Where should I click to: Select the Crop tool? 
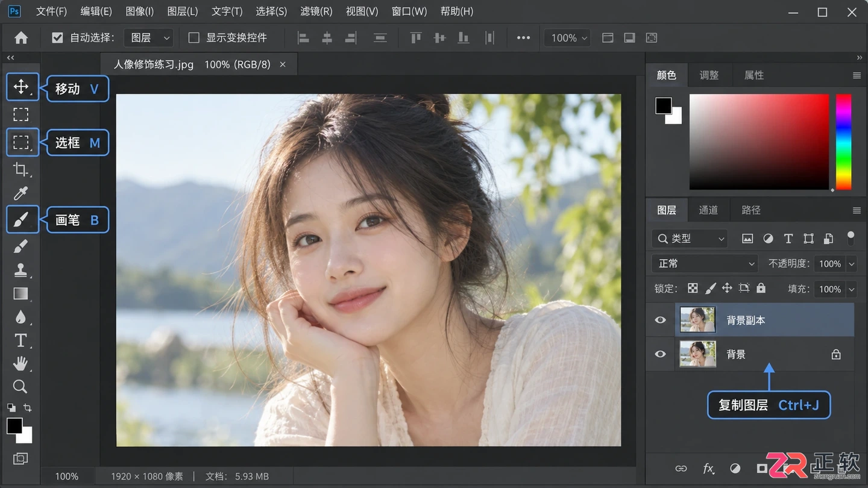[21, 170]
